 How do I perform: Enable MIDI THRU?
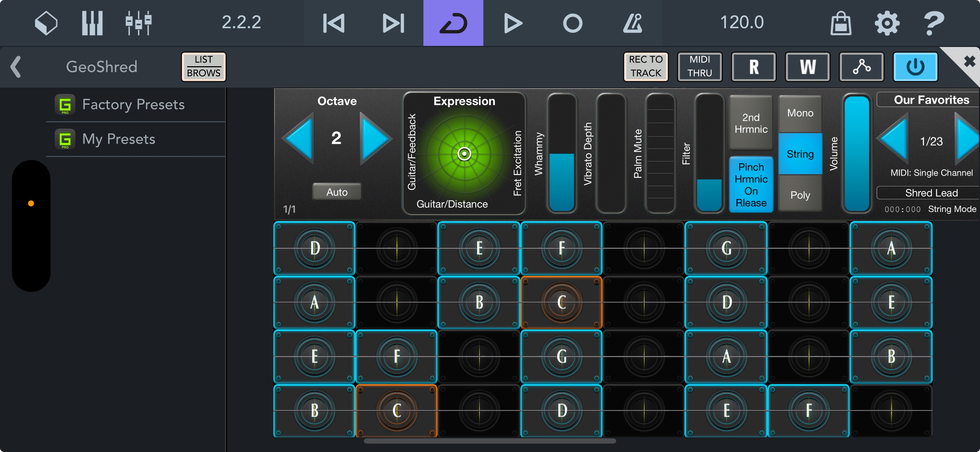click(x=699, y=67)
